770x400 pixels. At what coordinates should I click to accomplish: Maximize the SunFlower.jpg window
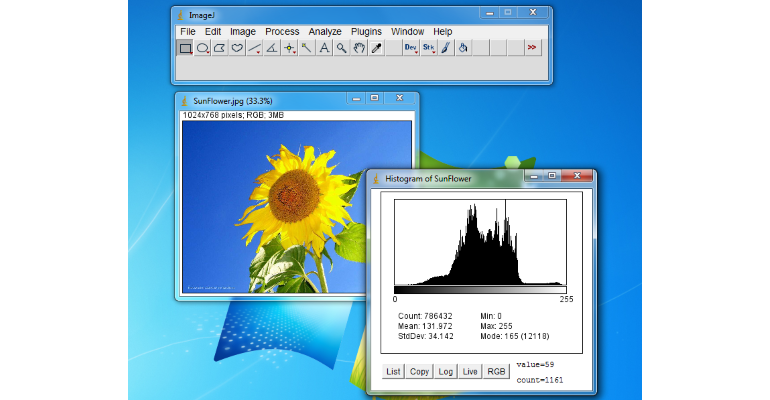(375, 98)
